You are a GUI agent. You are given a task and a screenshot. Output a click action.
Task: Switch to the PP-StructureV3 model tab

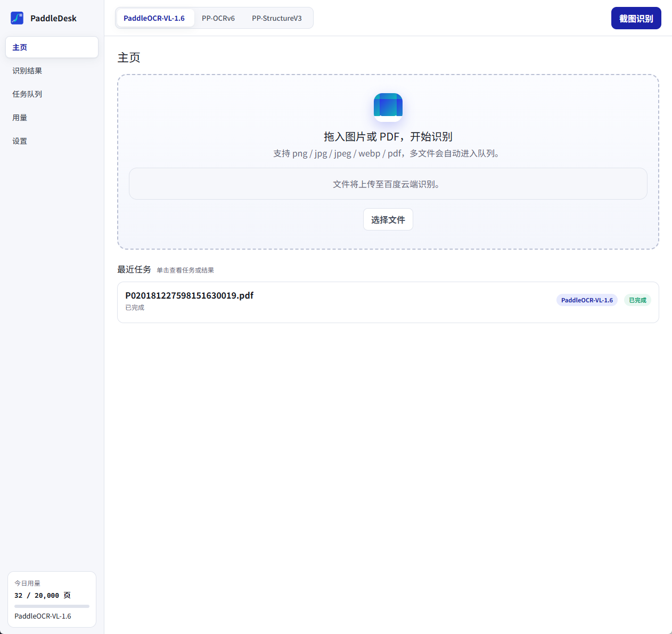pos(277,18)
